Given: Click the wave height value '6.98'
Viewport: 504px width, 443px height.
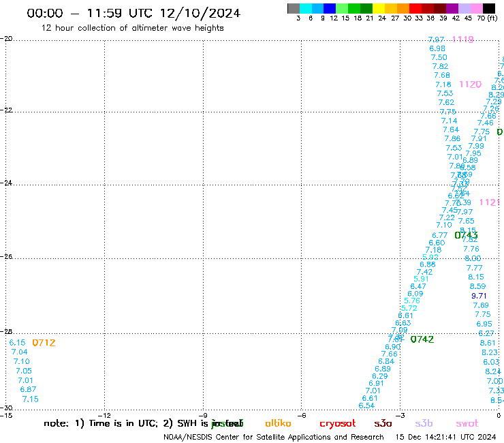Looking at the screenshot, I should (437, 48).
